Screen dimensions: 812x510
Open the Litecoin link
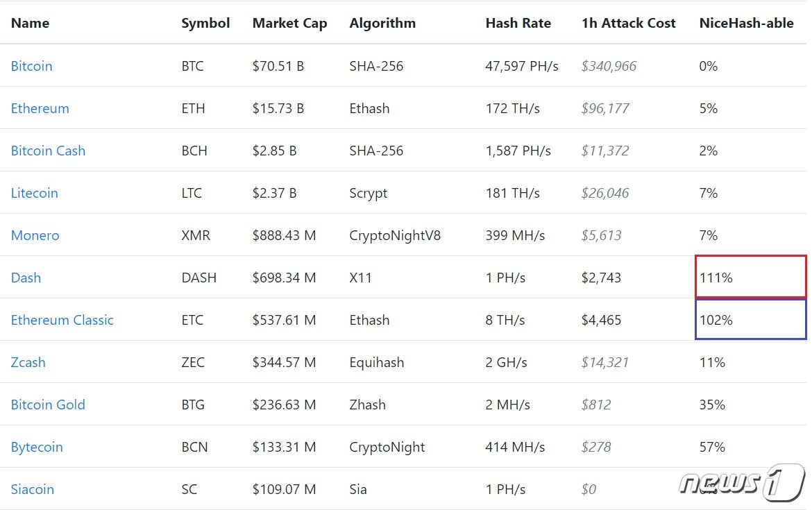[x=34, y=193]
